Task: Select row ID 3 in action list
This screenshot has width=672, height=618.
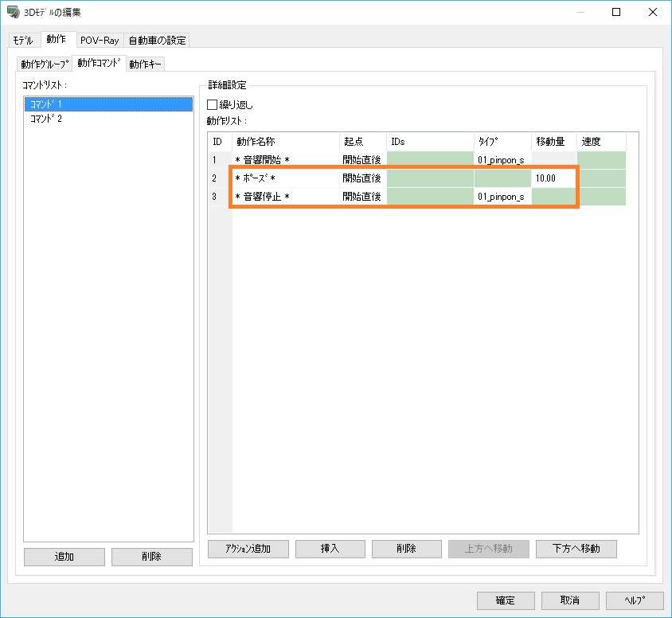Action: pos(220,197)
